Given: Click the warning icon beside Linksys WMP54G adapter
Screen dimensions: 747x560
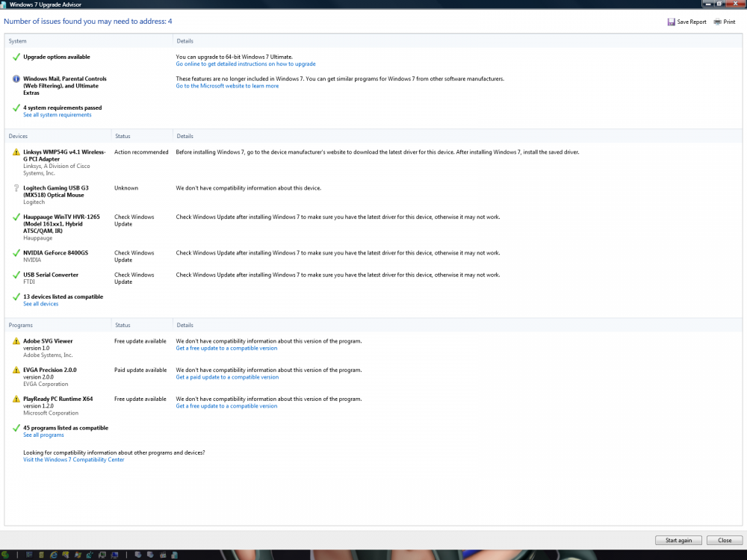Looking at the screenshot, I should point(16,152).
